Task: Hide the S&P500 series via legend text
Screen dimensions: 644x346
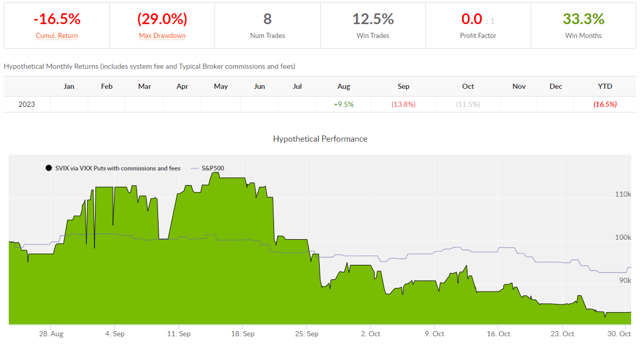Action: click(212, 168)
